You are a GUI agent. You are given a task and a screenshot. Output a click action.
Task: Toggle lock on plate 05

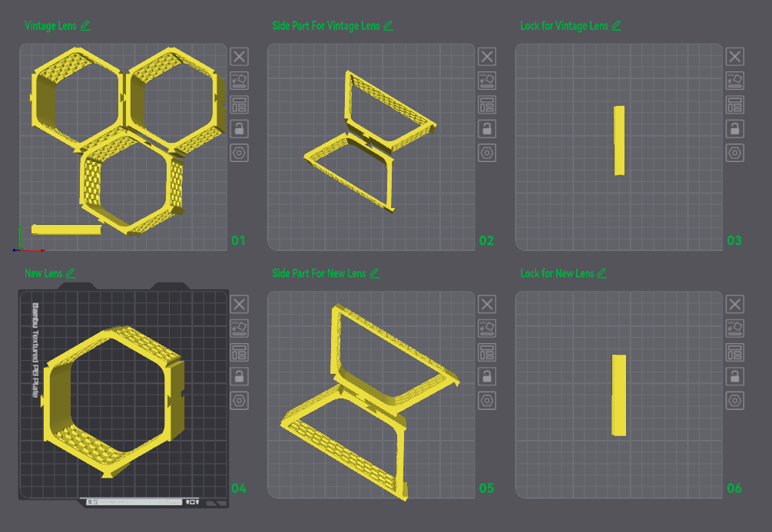point(487,376)
